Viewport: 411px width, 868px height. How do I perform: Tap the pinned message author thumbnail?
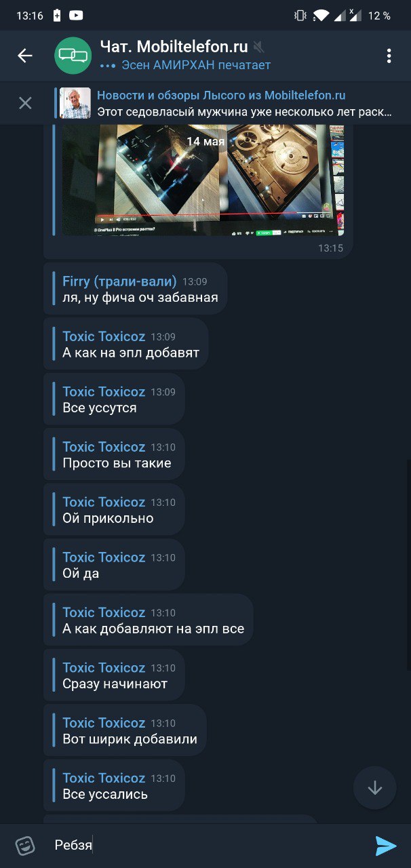pyautogui.click(x=75, y=103)
